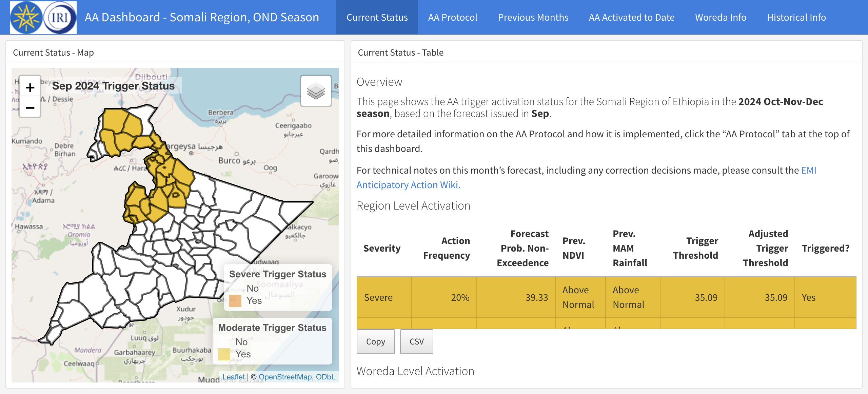Open the Previous Months tab
Screen dimensions: 868x394
[x=533, y=17]
